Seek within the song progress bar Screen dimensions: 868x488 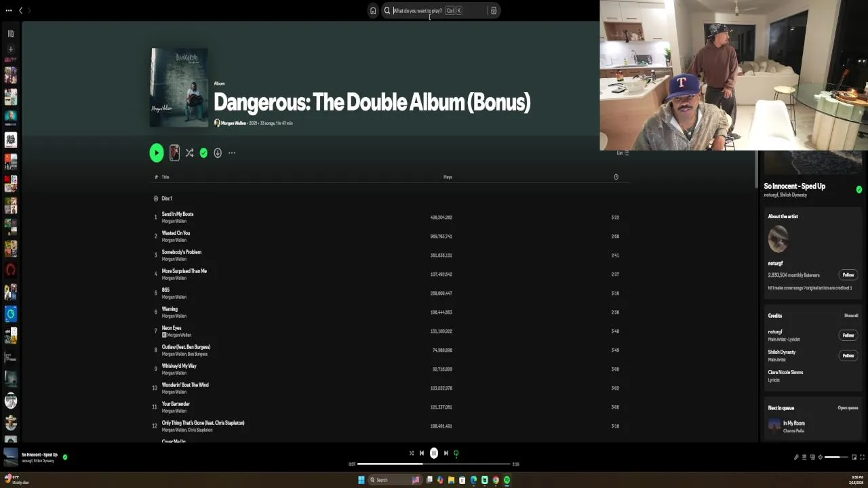click(x=434, y=464)
